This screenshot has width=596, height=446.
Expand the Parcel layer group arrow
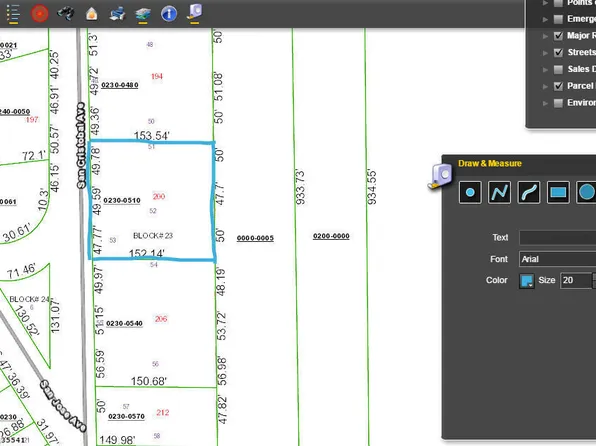click(x=545, y=86)
